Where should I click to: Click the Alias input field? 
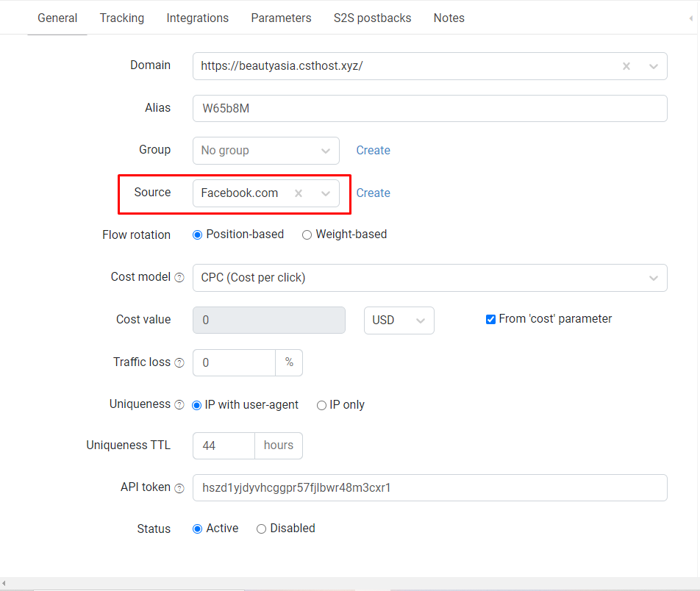430,109
